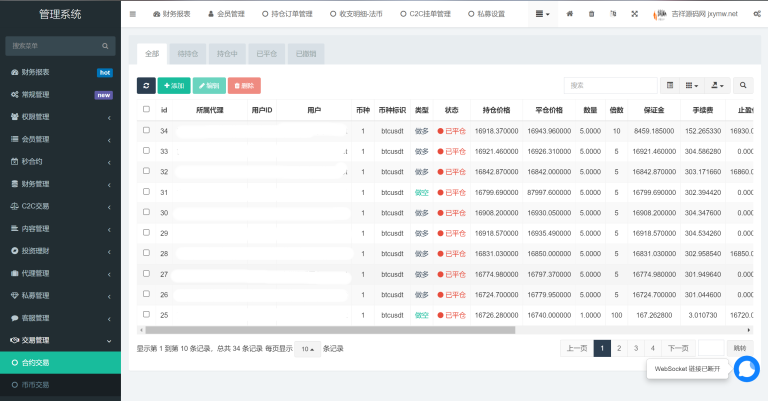Switch to the 已平仓 tab

[x=267, y=52]
